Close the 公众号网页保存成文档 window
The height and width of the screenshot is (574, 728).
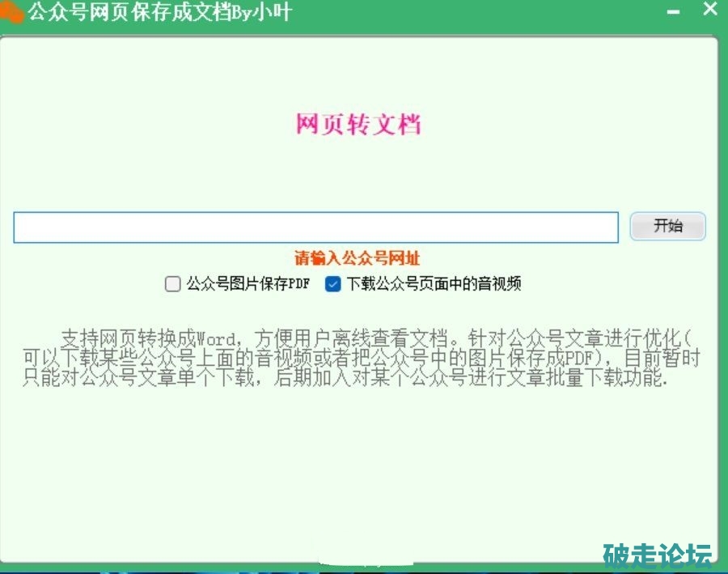(709, 11)
